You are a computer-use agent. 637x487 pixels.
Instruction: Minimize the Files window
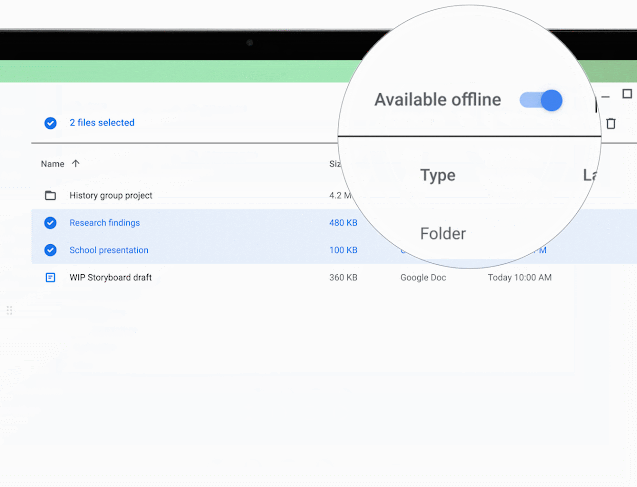click(x=603, y=97)
